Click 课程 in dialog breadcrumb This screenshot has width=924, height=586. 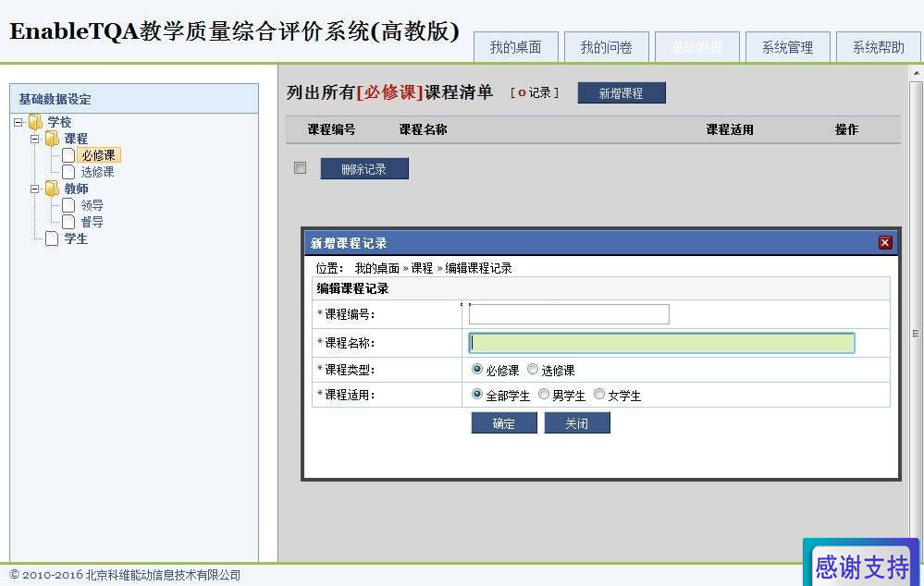[x=422, y=268]
